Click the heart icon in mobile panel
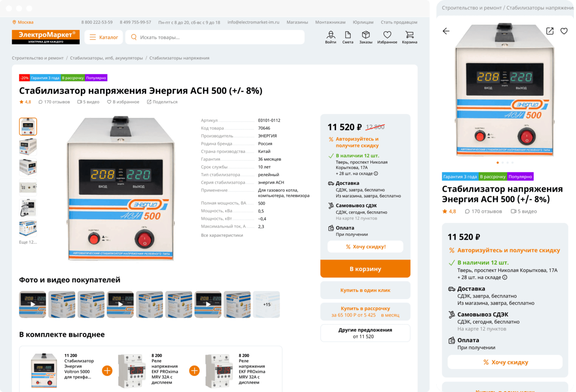Image resolution: width=576 pixels, height=392 pixels. 564,31
